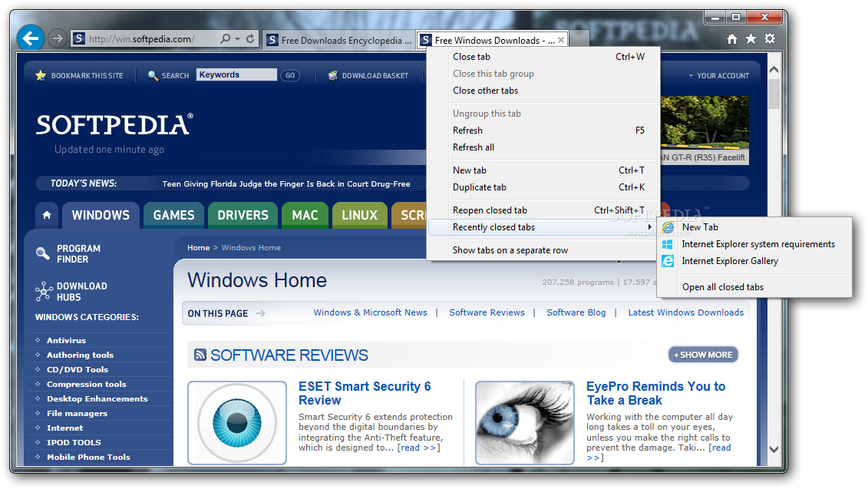Choose Close tab from context menu
The image size is (868, 489).
point(544,57)
